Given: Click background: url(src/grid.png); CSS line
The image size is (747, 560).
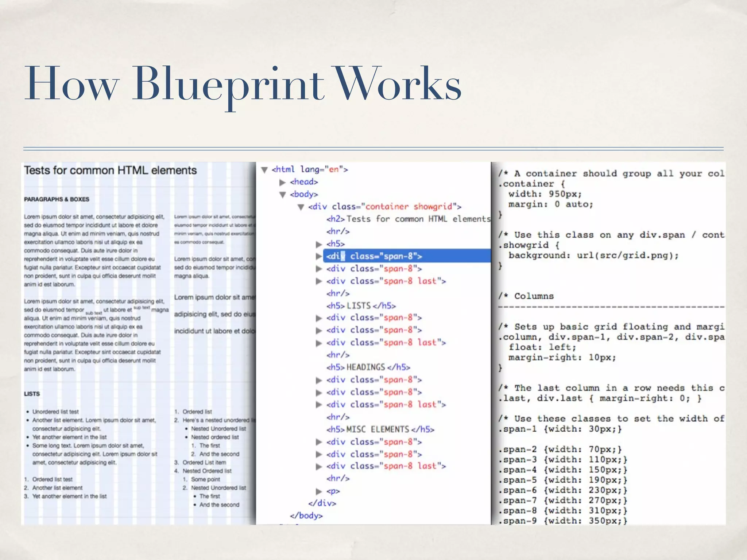Looking at the screenshot, I should coord(594,255).
